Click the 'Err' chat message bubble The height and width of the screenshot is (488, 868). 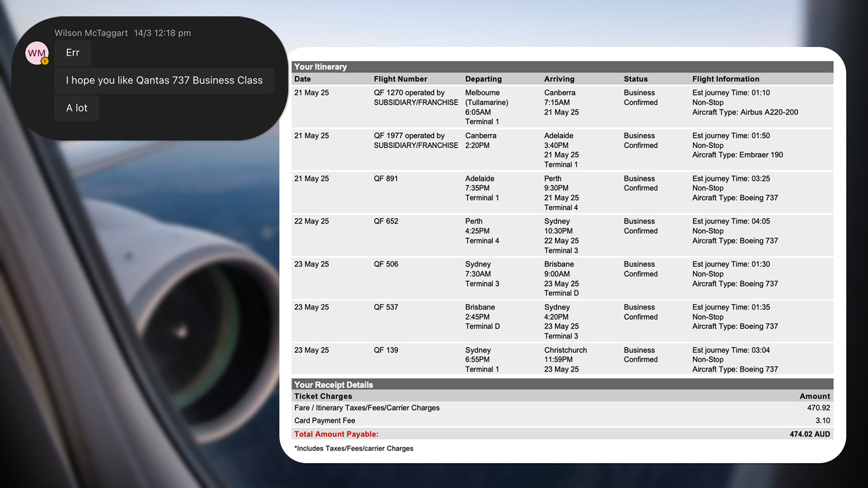tap(73, 53)
